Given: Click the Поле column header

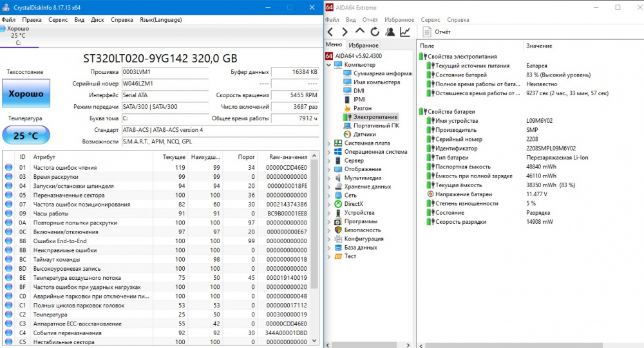Looking at the screenshot, I should [x=471, y=46].
